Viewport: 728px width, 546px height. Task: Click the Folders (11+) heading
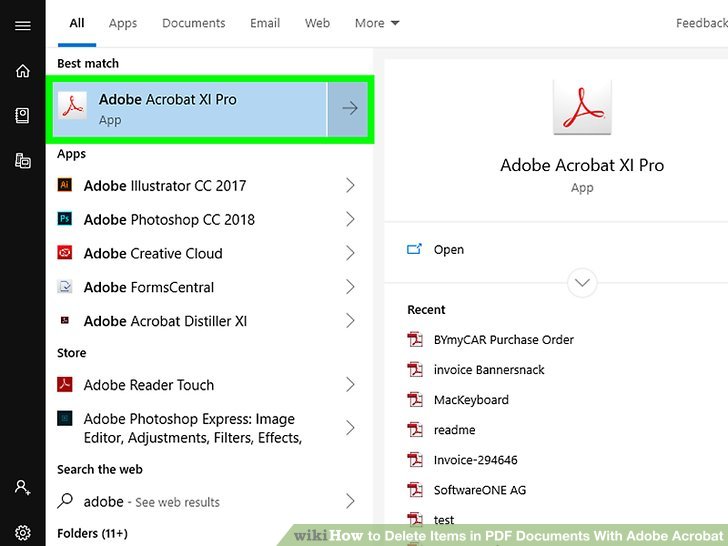(x=92, y=533)
